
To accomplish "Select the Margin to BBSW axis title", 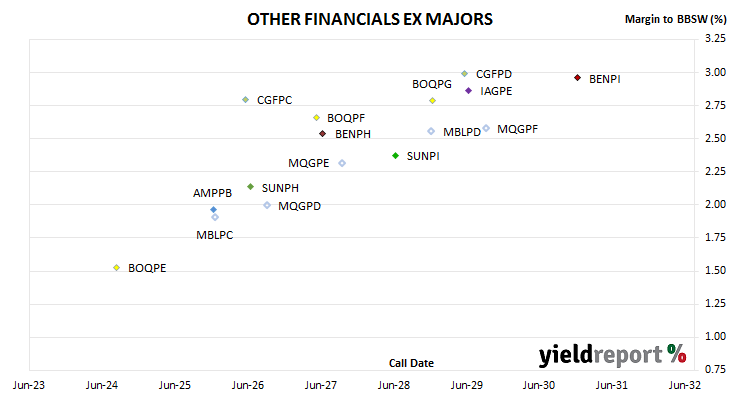I will pyautogui.click(x=675, y=19).
